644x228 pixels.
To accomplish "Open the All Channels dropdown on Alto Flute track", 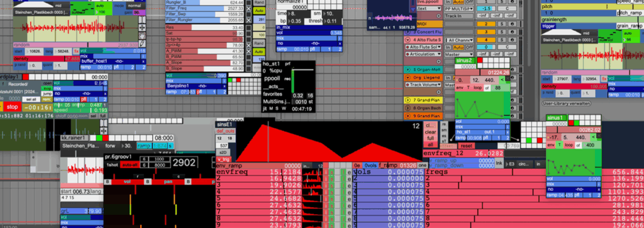I will pos(458,40).
